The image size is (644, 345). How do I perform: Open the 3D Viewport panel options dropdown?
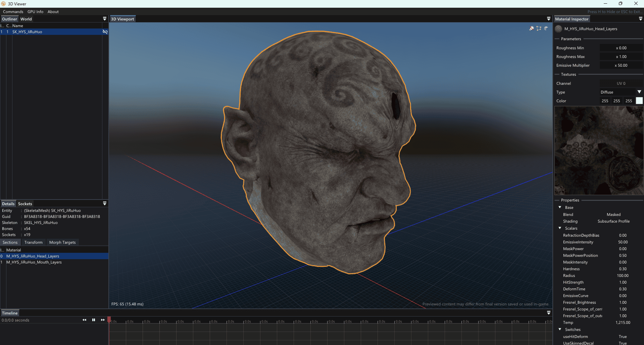[549, 19]
